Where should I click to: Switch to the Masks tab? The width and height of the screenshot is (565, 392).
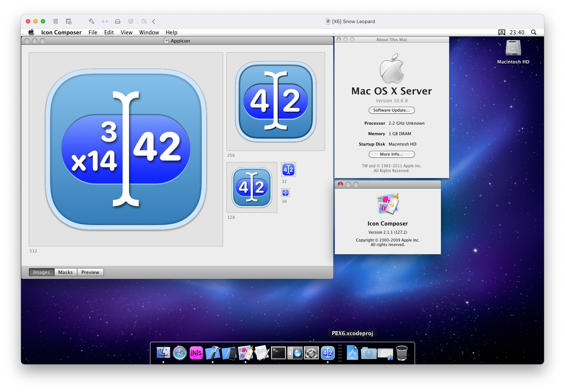tap(65, 272)
